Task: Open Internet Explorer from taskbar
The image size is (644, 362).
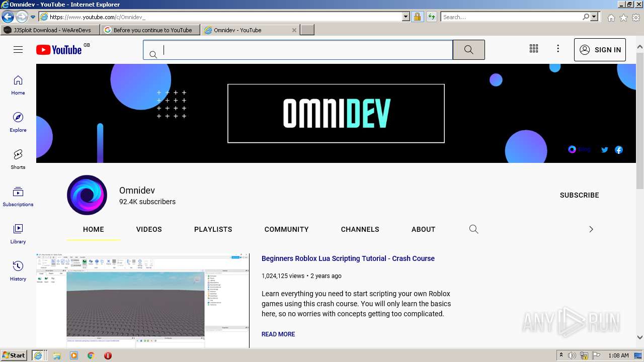Action: click(x=38, y=355)
